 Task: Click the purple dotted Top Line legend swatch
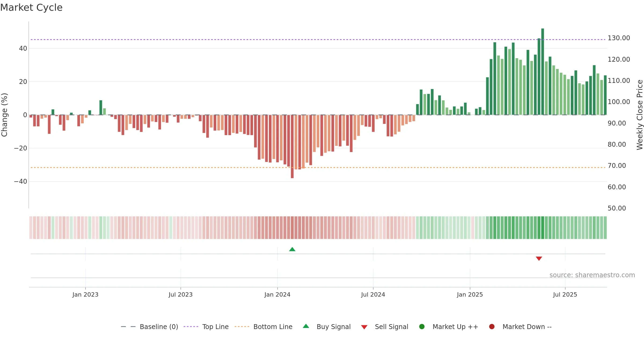(x=191, y=327)
